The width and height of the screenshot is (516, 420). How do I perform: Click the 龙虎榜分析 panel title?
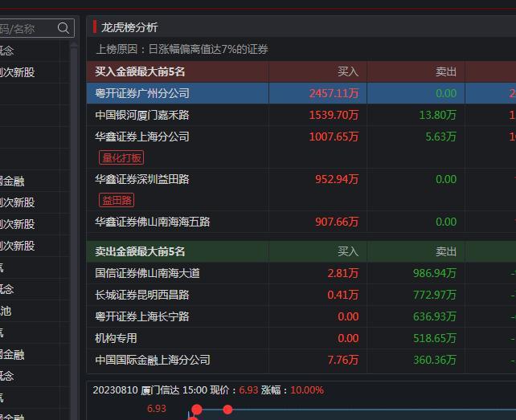129,27
